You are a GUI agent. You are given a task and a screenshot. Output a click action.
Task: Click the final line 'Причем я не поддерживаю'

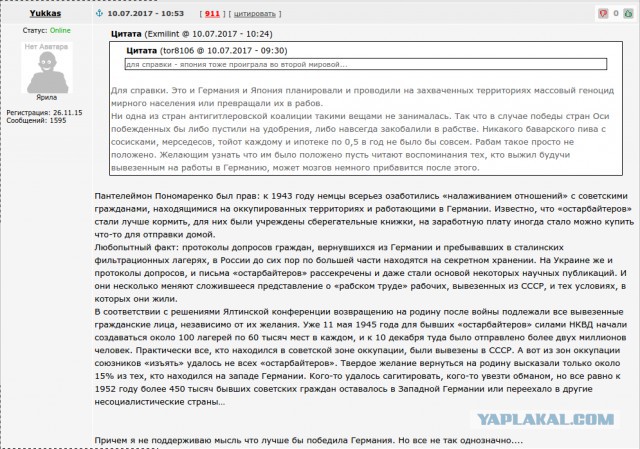point(309,440)
